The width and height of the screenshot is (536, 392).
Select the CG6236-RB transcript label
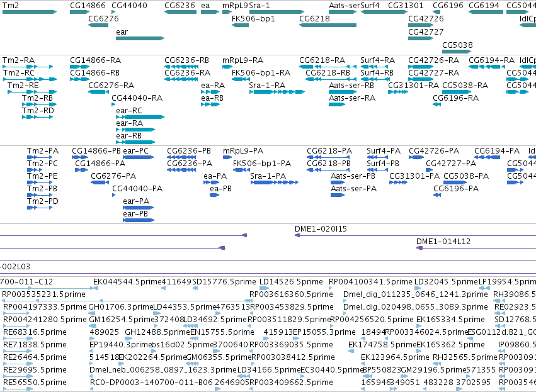click(x=186, y=60)
